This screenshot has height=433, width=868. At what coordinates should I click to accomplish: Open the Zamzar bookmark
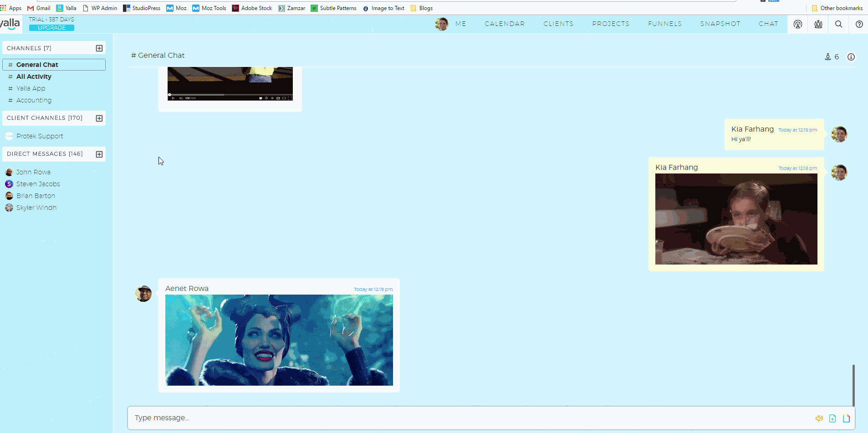click(291, 8)
